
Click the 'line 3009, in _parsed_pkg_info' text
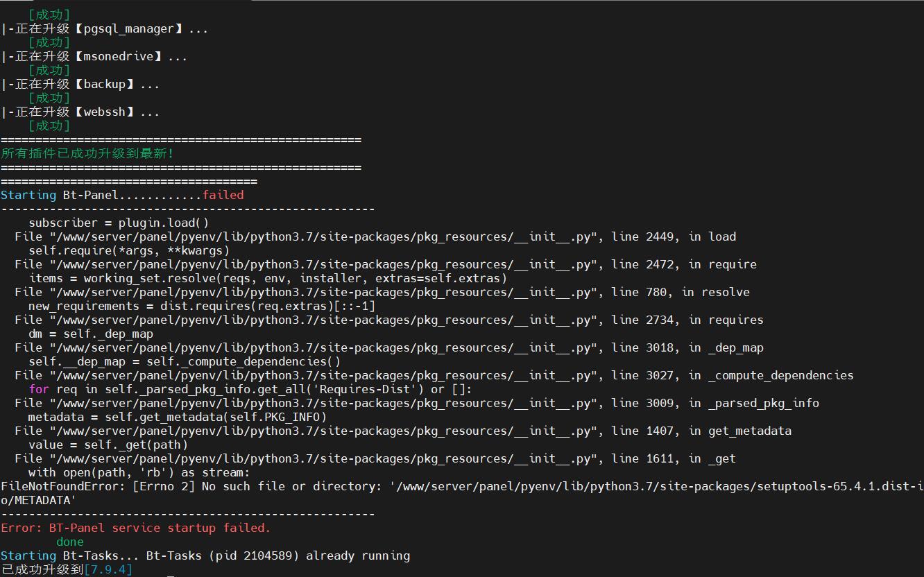(715, 403)
